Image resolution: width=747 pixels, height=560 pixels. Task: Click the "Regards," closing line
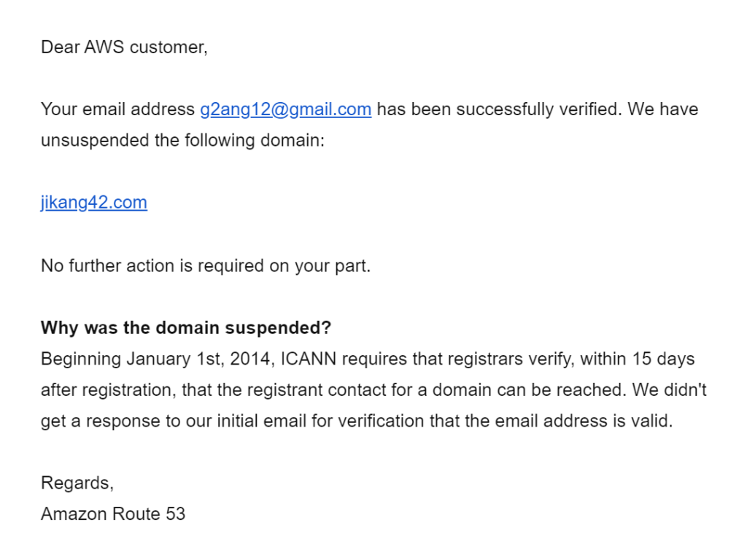pos(77,483)
